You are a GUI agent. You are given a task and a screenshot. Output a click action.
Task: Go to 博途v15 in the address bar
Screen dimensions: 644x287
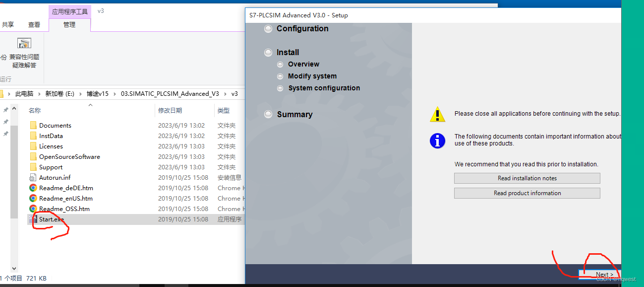tap(97, 93)
